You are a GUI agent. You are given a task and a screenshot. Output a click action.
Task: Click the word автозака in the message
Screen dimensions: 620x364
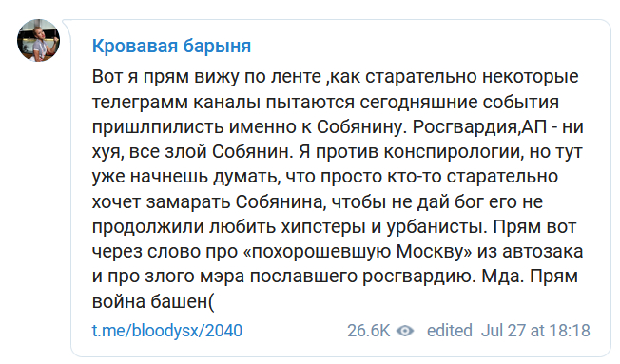pyautogui.click(x=542, y=251)
